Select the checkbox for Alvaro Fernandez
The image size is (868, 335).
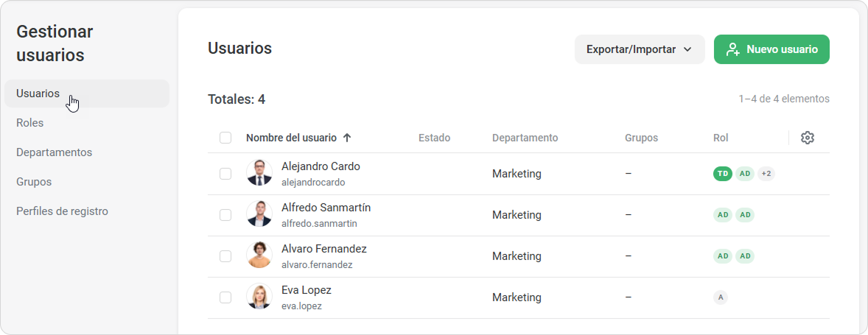225,256
